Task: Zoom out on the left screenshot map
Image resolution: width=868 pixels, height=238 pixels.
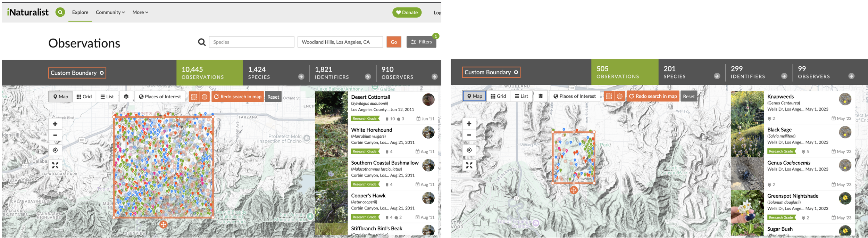Action: click(x=55, y=135)
